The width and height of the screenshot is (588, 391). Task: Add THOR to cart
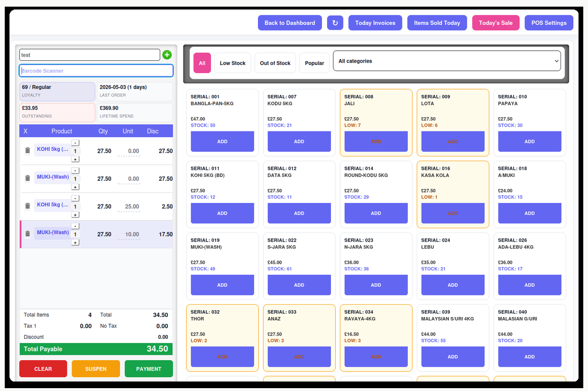(x=222, y=356)
